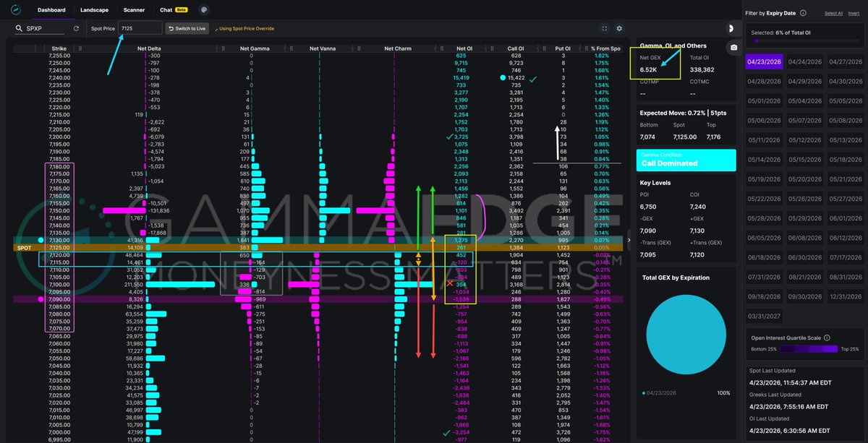Screen dimensions: 868x443
Task: Click the SPXP symbol search field
Action: [x=41, y=28]
